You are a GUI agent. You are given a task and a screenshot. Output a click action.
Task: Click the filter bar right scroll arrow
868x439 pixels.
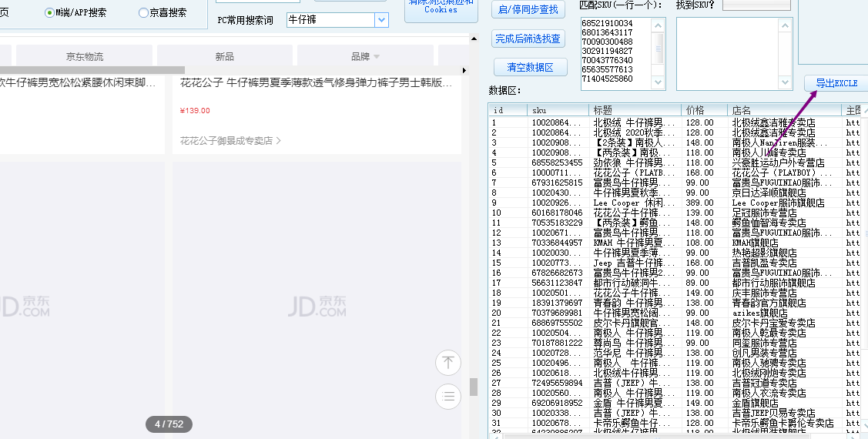(x=464, y=70)
